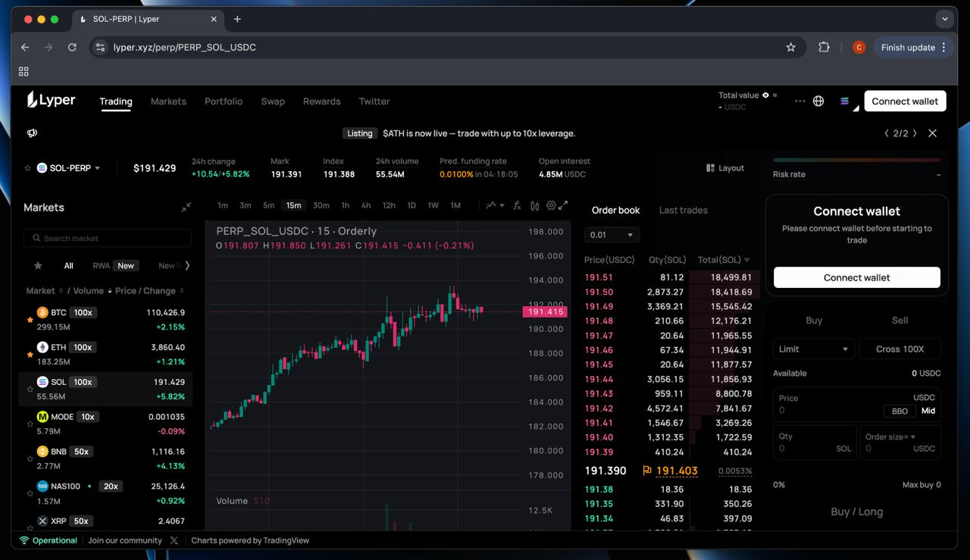Toggle favorite star on ETH market row
The image size is (970, 560).
tap(30, 355)
